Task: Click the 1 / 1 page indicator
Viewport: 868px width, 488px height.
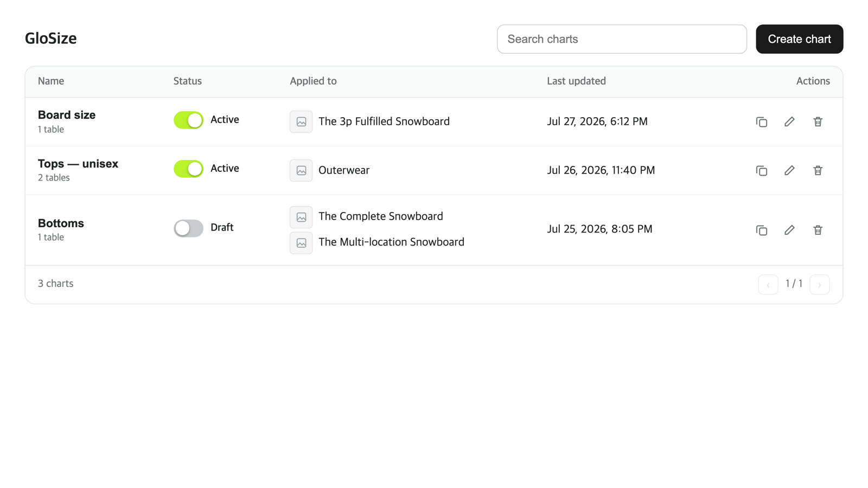Action: pyautogui.click(x=794, y=284)
